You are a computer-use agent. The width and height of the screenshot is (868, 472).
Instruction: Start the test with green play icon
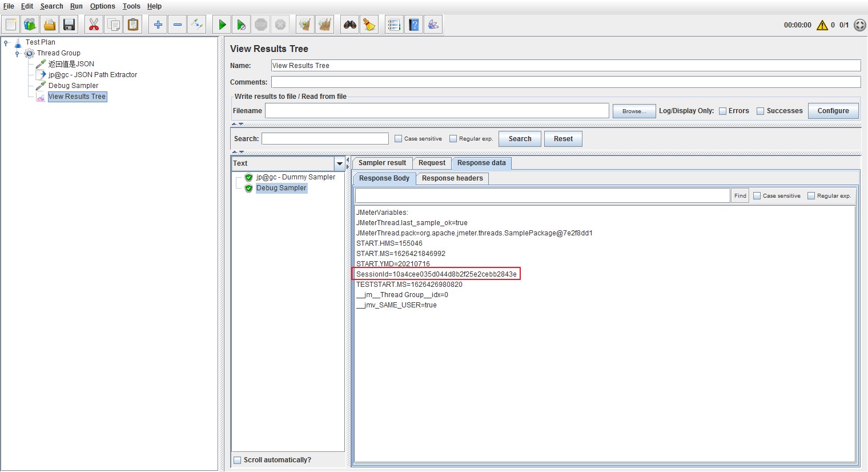tap(222, 25)
